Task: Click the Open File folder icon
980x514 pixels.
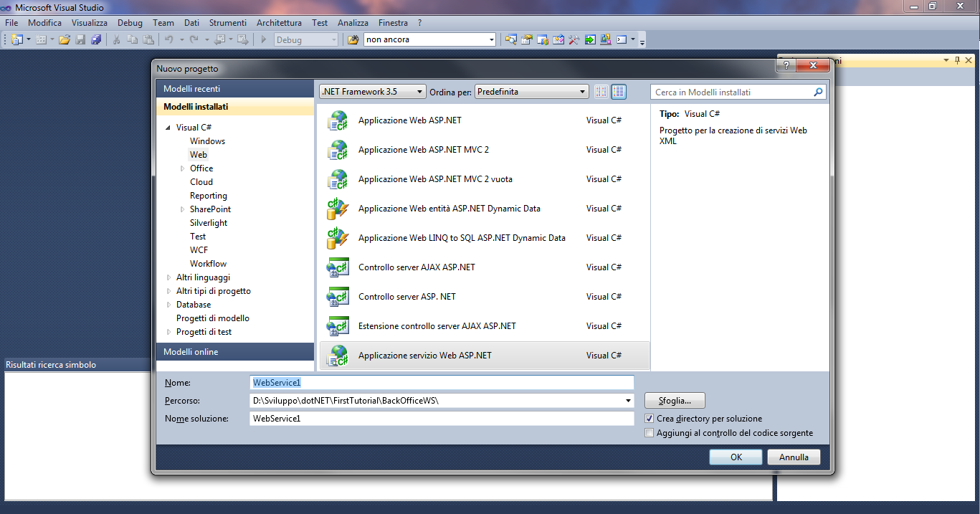Action: 65,39
